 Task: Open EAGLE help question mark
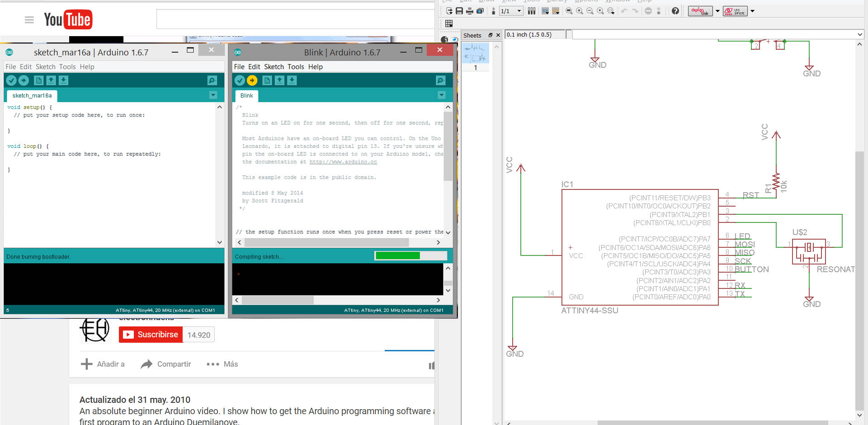tap(675, 11)
